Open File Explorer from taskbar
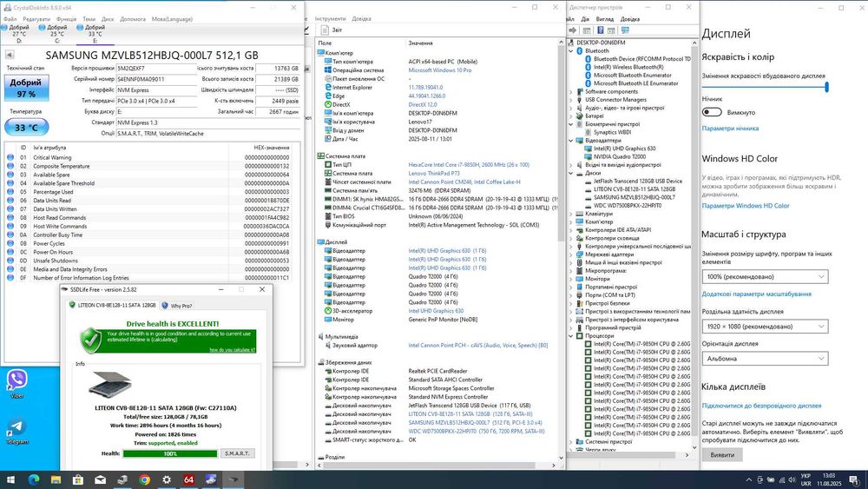The image size is (868, 489). pos(56,479)
